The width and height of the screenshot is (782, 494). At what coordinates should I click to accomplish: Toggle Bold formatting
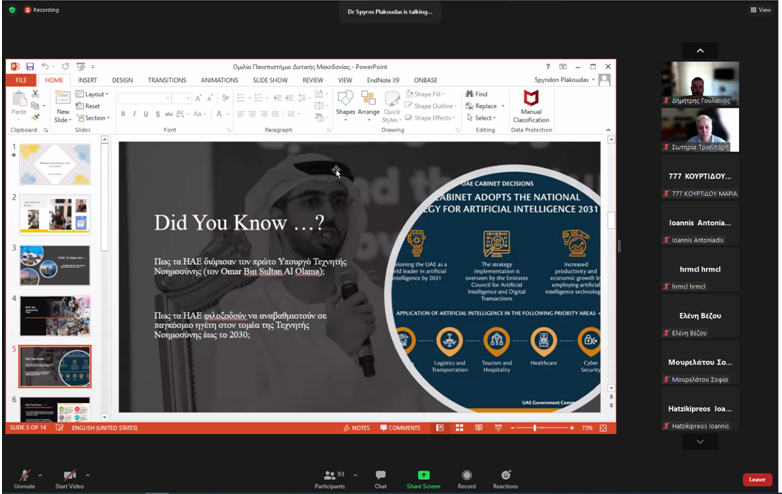click(123, 114)
